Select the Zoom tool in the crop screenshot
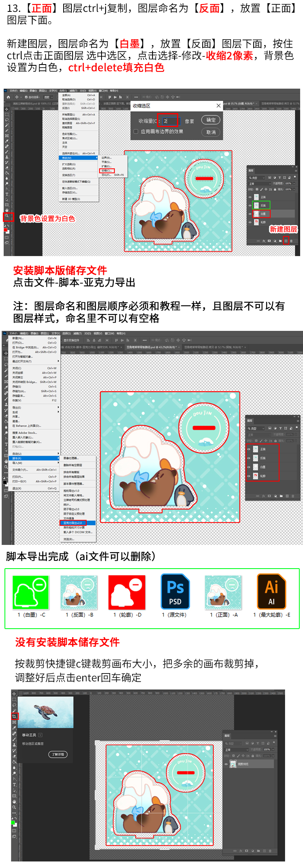The width and height of the screenshot is (303, 868). point(14,807)
